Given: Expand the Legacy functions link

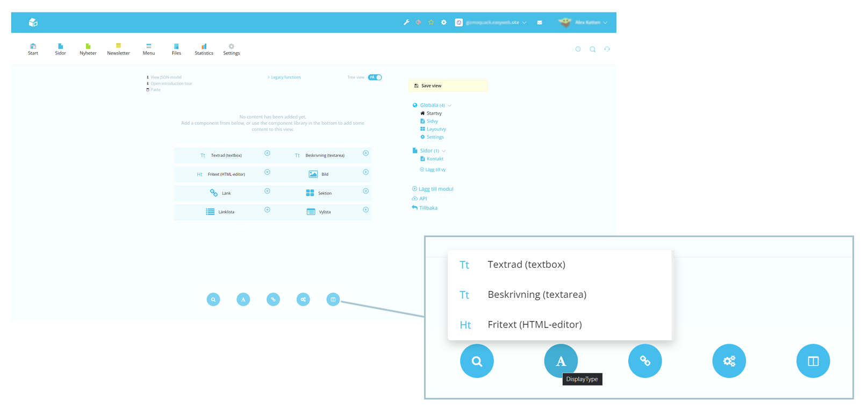Looking at the screenshot, I should point(285,77).
